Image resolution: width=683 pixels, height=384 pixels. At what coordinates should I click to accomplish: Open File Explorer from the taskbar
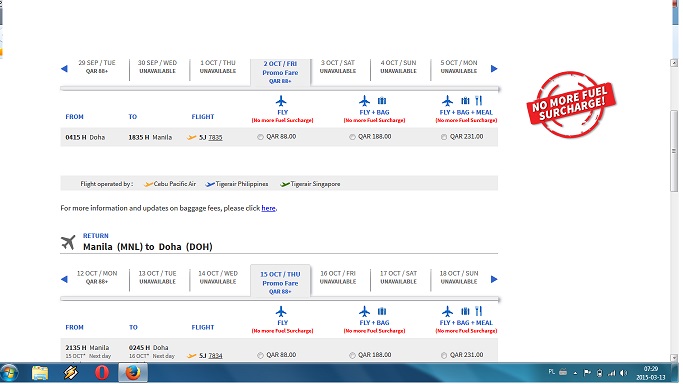pyautogui.click(x=40, y=373)
